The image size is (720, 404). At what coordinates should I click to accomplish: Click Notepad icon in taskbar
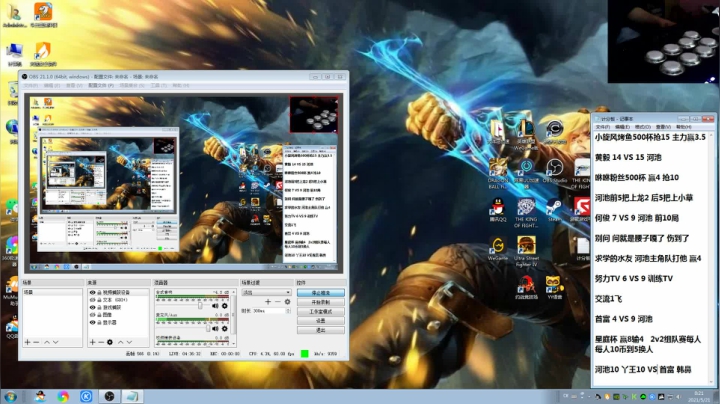132,396
